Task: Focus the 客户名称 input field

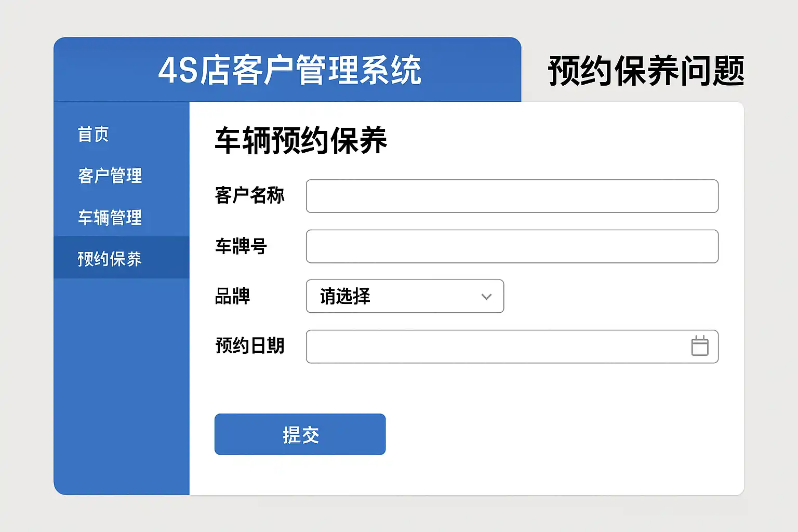Action: click(x=512, y=196)
